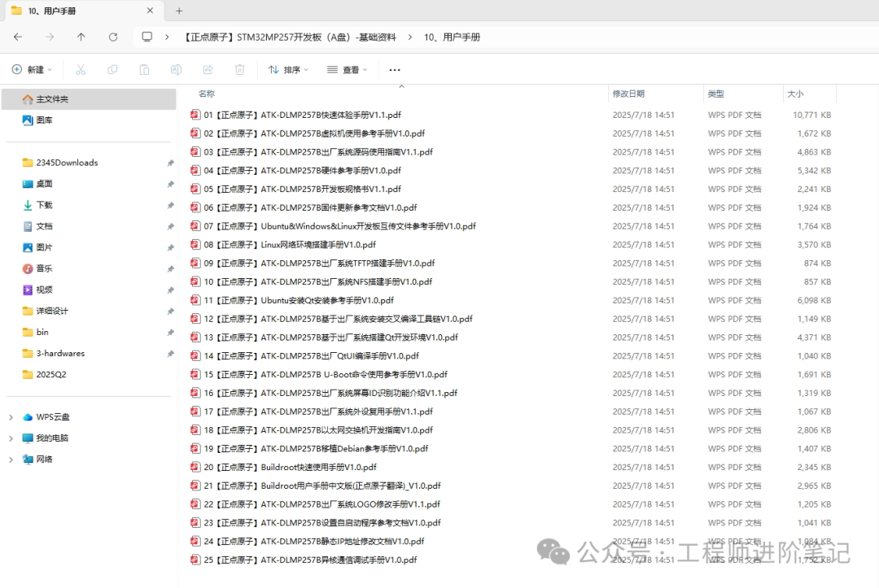Image resolution: width=879 pixels, height=588 pixels.
Task: Click the Delete trash icon
Action: coord(239,69)
